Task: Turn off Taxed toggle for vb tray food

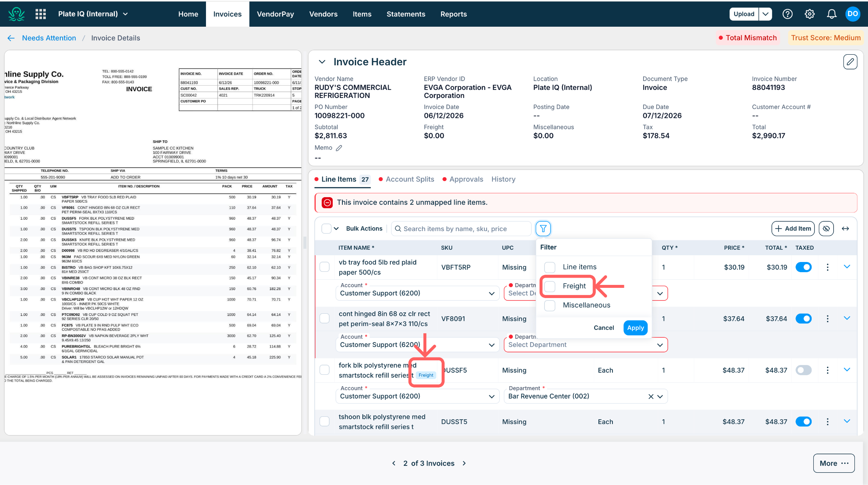Action: (804, 267)
